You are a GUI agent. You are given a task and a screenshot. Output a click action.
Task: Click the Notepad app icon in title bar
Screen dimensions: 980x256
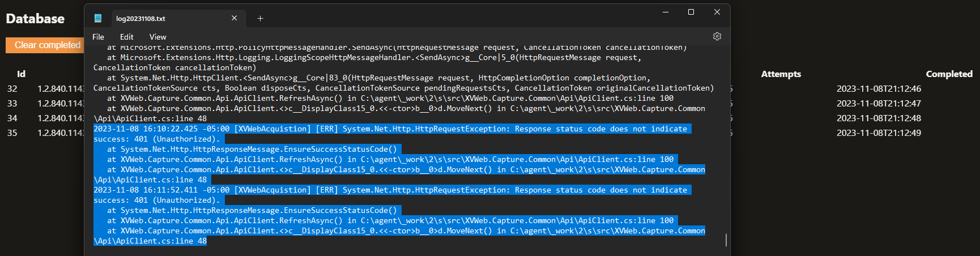point(97,18)
